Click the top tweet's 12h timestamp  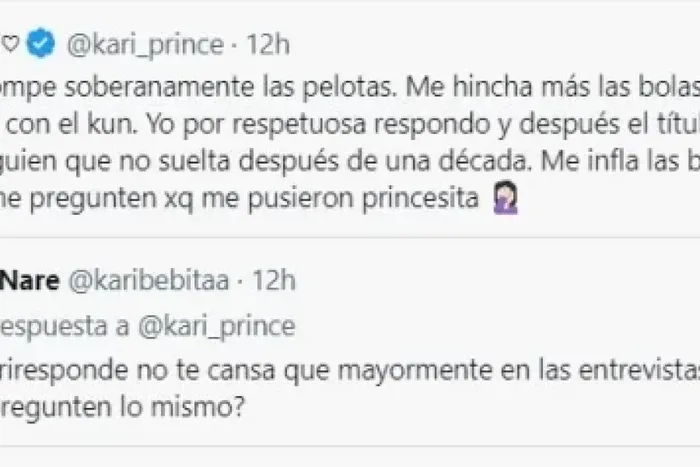270,44
